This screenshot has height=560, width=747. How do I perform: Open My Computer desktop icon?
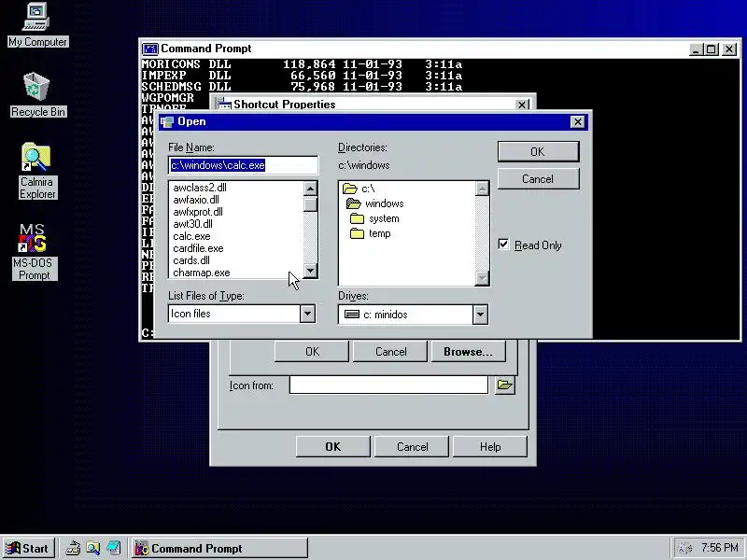(37, 24)
